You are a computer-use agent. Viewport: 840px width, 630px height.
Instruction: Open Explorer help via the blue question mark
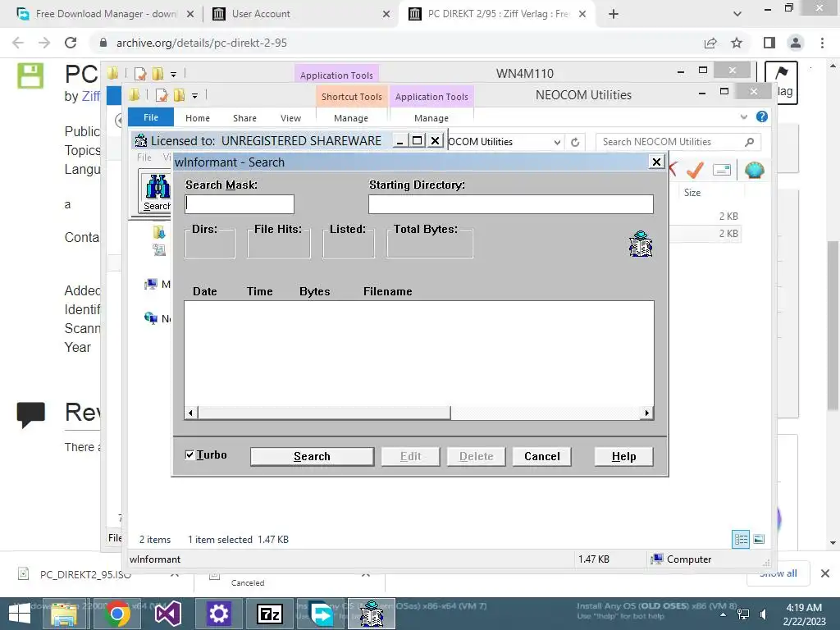pyautogui.click(x=762, y=116)
